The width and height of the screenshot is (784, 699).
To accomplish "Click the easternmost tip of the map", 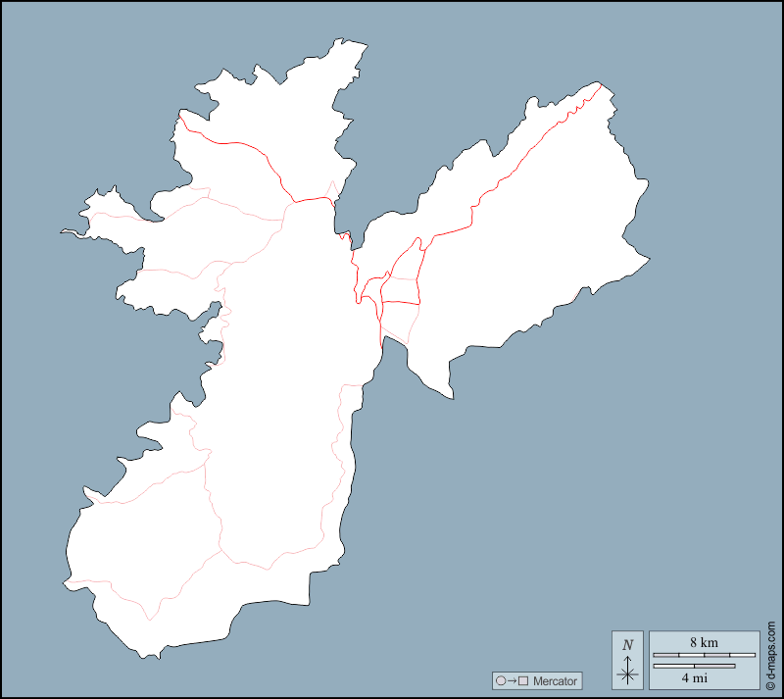I will pos(648,260).
